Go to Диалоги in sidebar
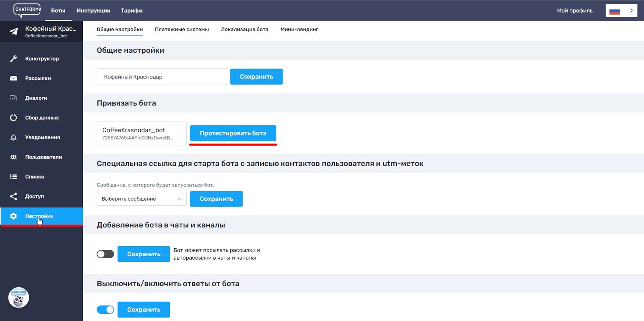Viewport: 644px width, 321px height. pyautogui.click(x=41, y=98)
